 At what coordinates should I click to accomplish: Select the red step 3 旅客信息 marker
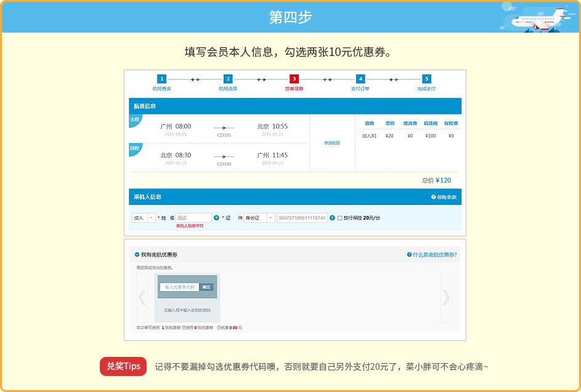(x=294, y=79)
